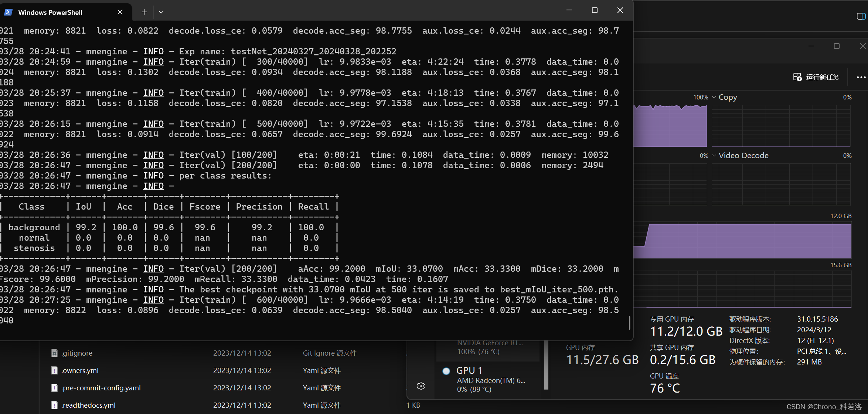Click the Yaml 源文件 type of .owners.yml
868x414 pixels.
[321, 370]
